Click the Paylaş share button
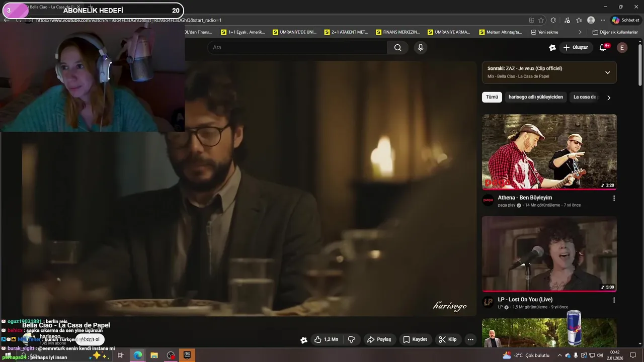644x362 pixels. point(379,339)
